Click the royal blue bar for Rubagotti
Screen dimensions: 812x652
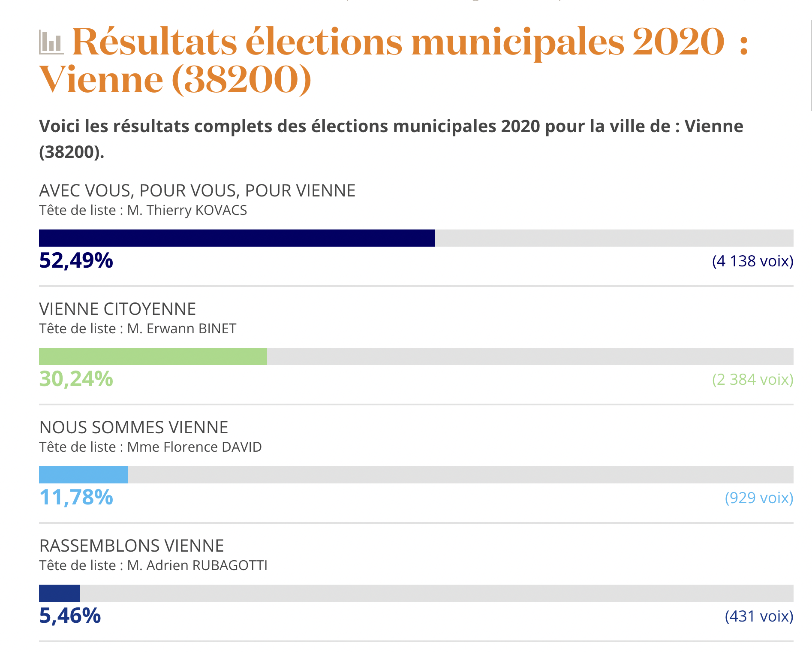click(x=60, y=593)
